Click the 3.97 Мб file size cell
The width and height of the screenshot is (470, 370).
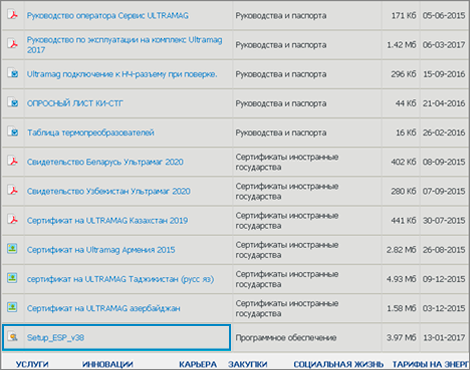tap(402, 338)
